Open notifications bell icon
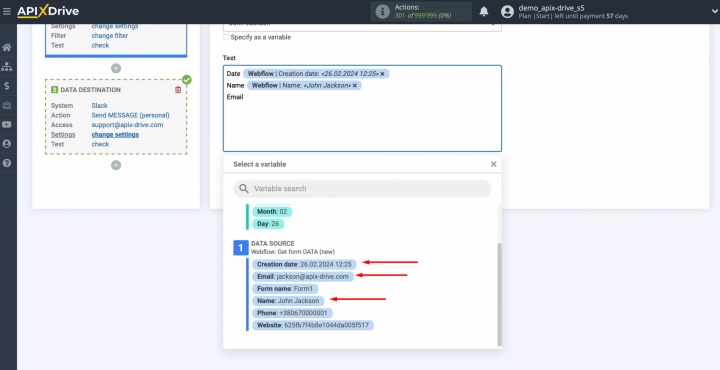This screenshot has height=370, width=720. [484, 11]
